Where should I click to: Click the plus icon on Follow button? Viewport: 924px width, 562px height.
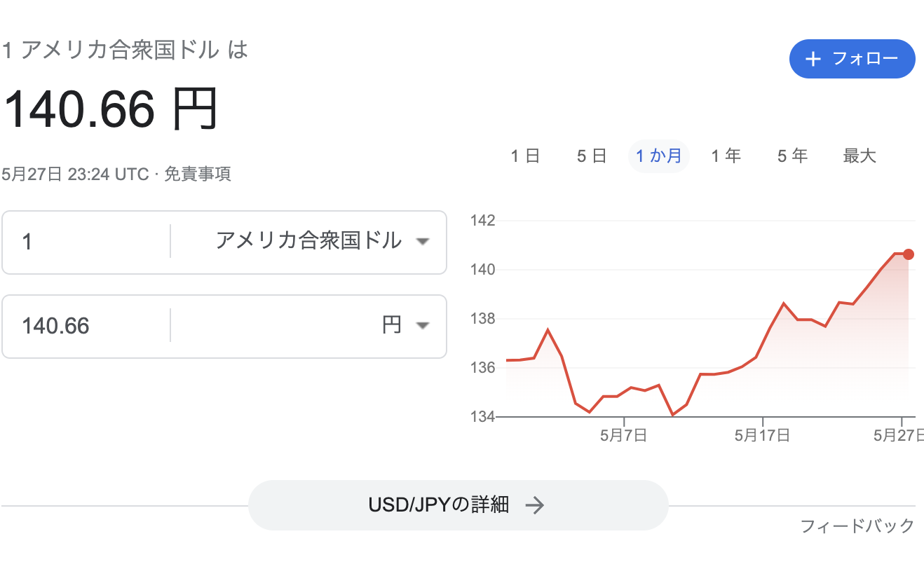(x=813, y=59)
